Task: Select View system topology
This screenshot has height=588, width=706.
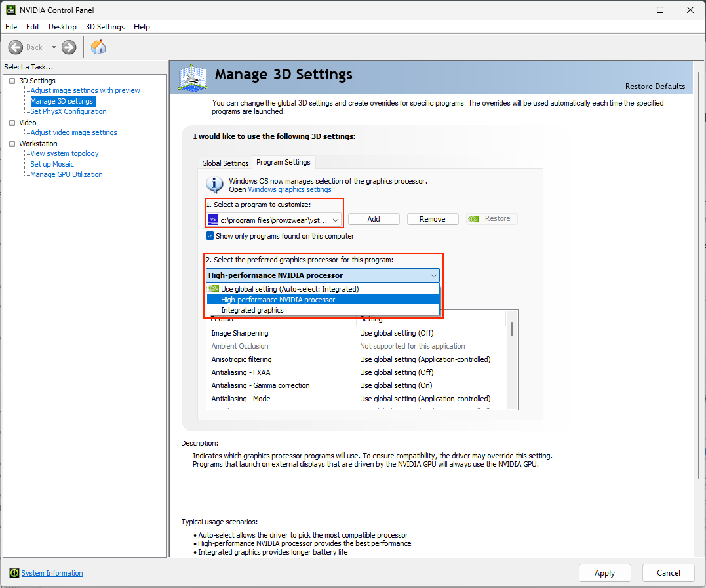Action: (64, 153)
